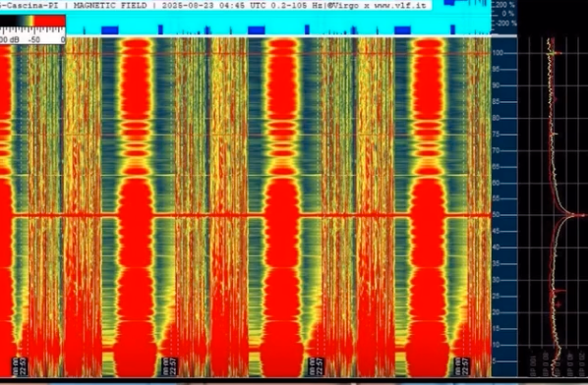Click the 75 Hz tick on the frequency scale
The height and width of the screenshot is (385, 588).
tap(497, 135)
